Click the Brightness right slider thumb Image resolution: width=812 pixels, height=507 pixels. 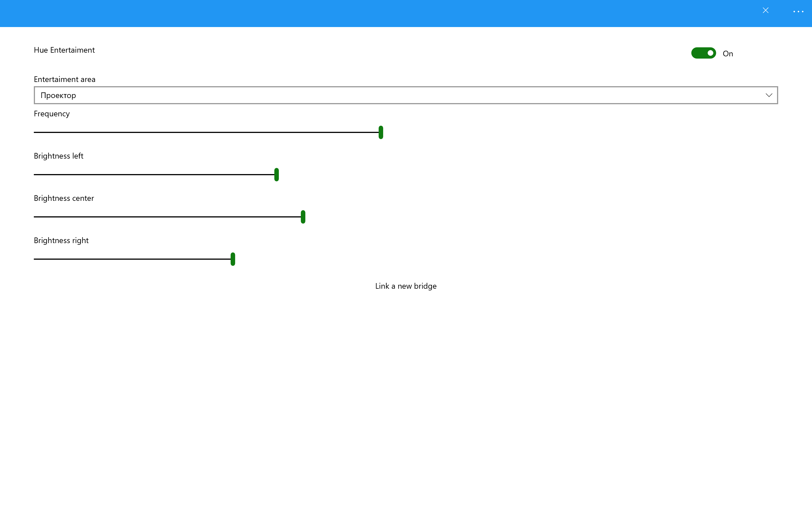pyautogui.click(x=233, y=259)
